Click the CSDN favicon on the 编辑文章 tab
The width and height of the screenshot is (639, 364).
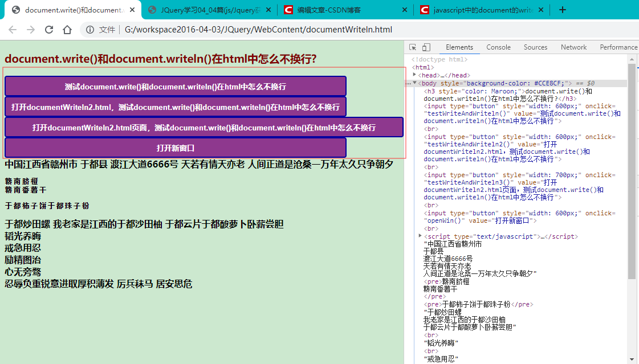pos(287,9)
